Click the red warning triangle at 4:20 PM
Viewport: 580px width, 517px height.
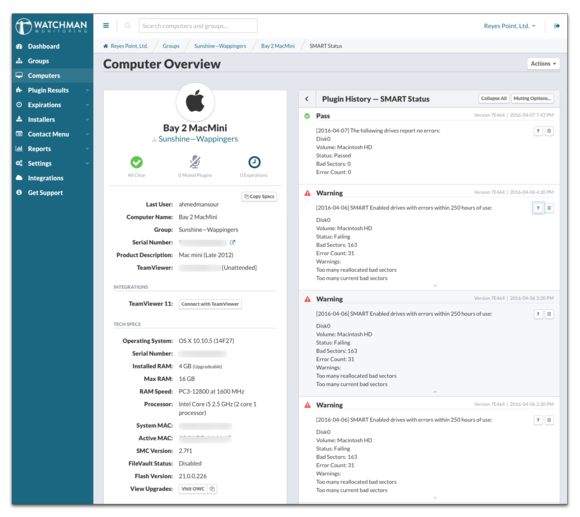pos(307,193)
